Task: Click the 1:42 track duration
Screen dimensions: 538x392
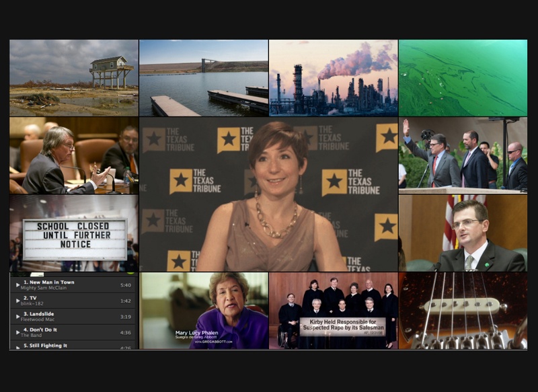Action: pos(126,301)
